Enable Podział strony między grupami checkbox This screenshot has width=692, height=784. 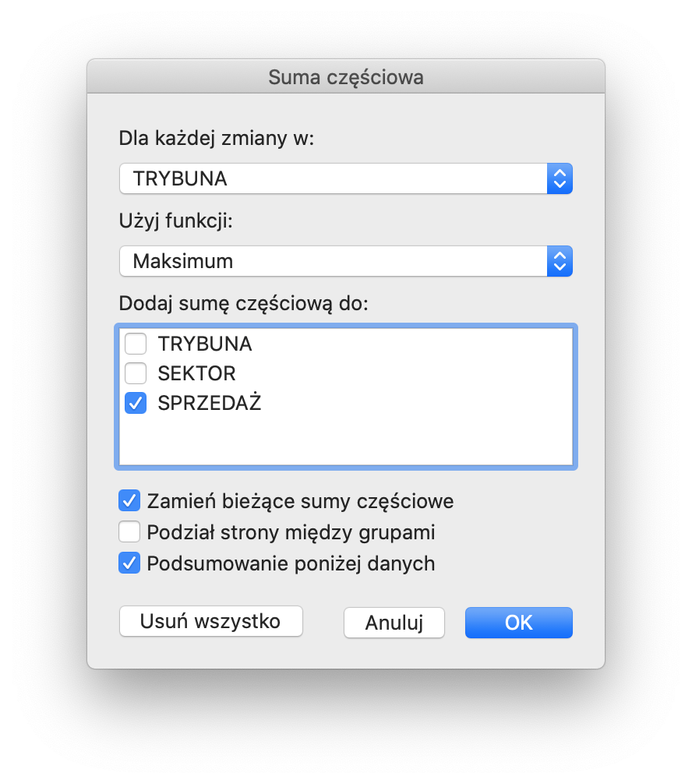129,532
